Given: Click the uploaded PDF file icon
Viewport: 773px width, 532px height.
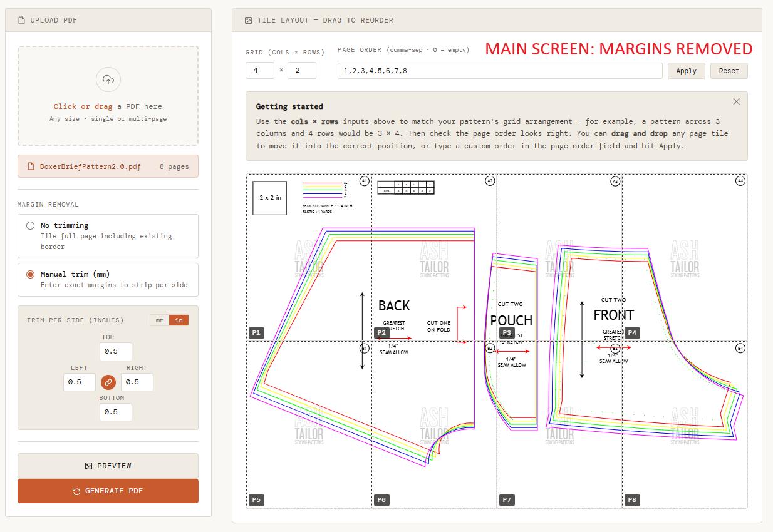Looking at the screenshot, I should [31, 166].
